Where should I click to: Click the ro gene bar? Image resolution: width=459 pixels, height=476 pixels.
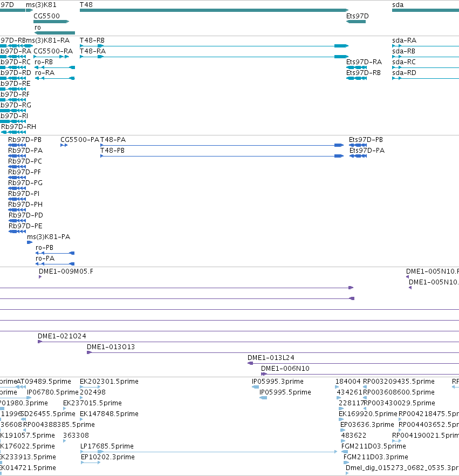pos(54,33)
